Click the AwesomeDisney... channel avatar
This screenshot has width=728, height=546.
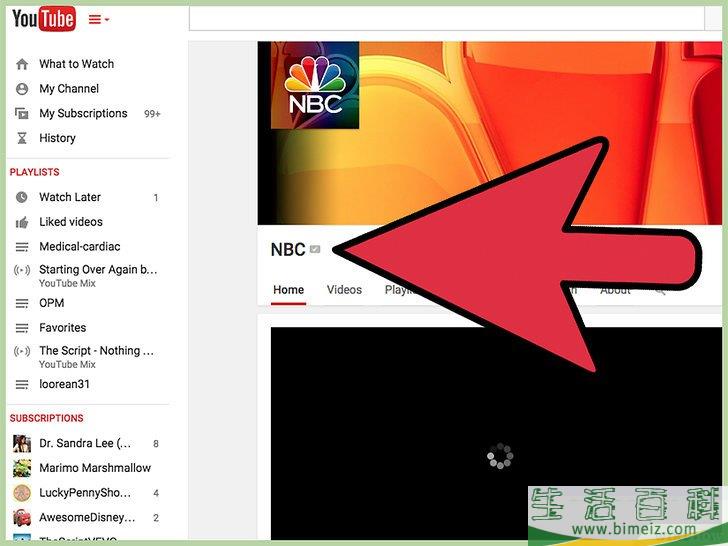click(22, 518)
